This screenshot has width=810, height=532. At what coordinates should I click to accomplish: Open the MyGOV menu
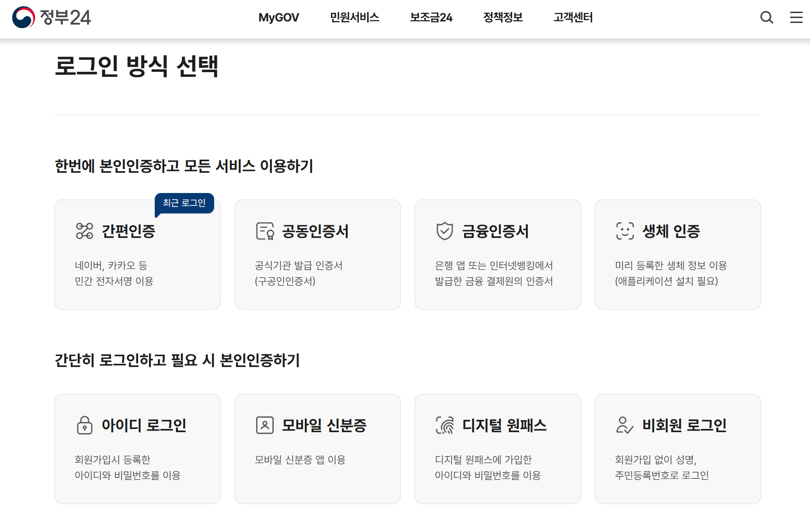278,18
